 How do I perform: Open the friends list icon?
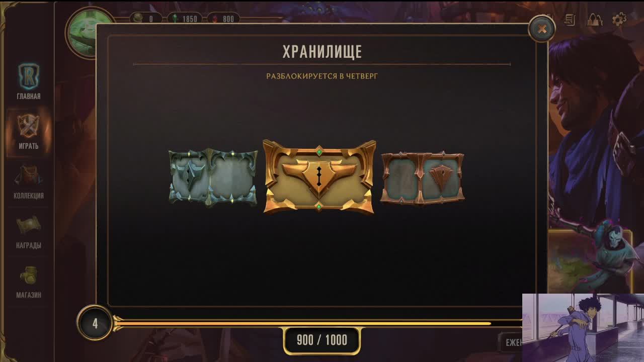(595, 20)
